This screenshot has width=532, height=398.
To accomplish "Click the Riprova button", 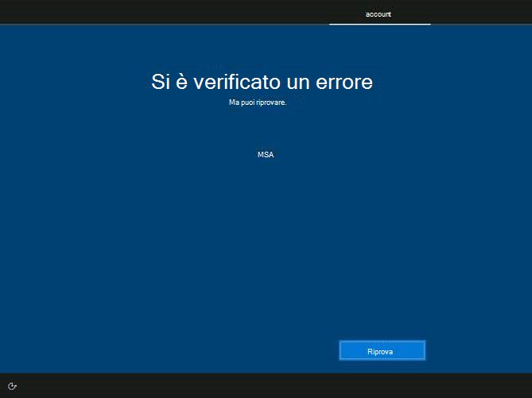I will click(382, 350).
